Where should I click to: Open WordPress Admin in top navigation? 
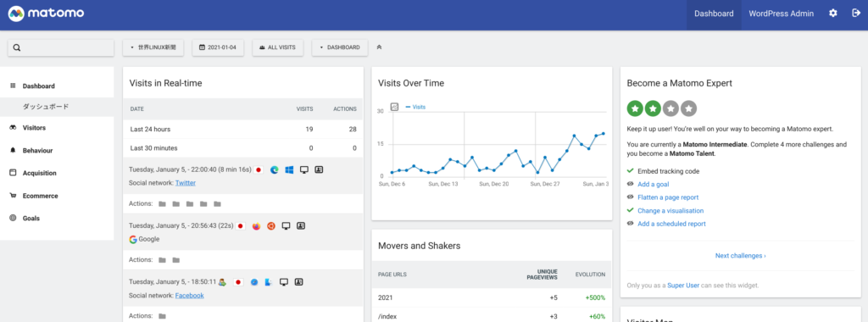tap(781, 14)
